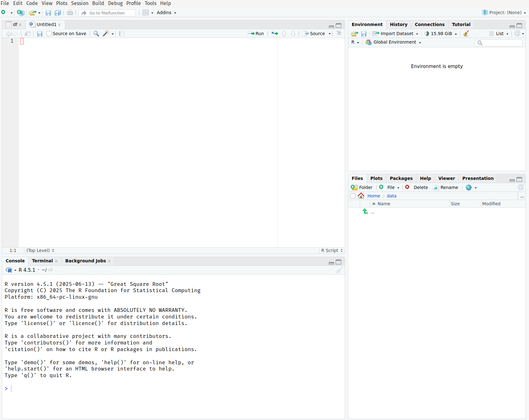The height and width of the screenshot is (420, 529).
Task: Enable the Source on Save checkbox
Action: (x=49, y=34)
